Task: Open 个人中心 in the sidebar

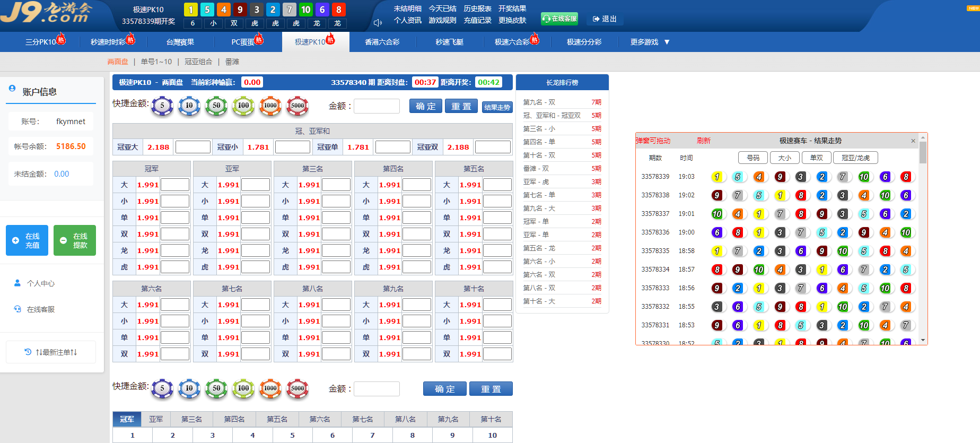Action: (40, 283)
